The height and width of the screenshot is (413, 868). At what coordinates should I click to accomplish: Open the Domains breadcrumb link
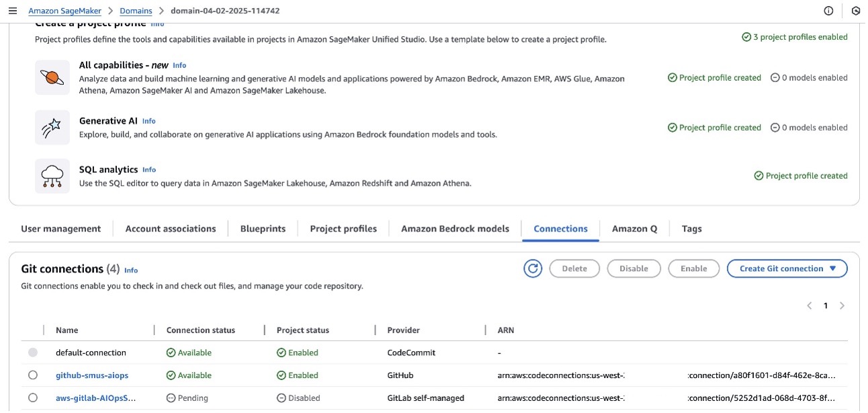pyautogui.click(x=136, y=11)
